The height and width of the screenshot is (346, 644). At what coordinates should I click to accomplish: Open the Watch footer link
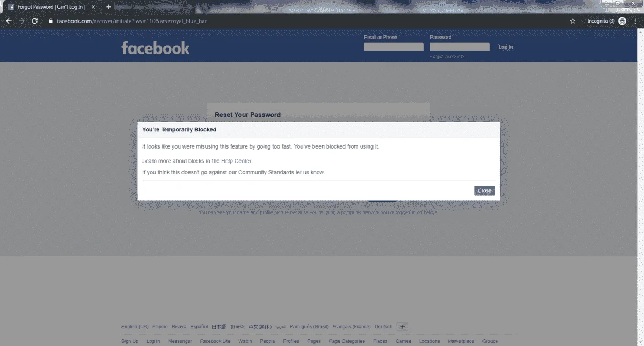pos(245,341)
